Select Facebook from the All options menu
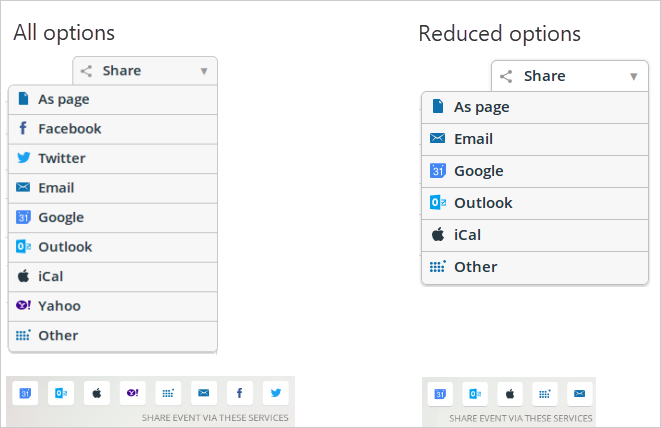The height and width of the screenshot is (428, 661). point(113,129)
